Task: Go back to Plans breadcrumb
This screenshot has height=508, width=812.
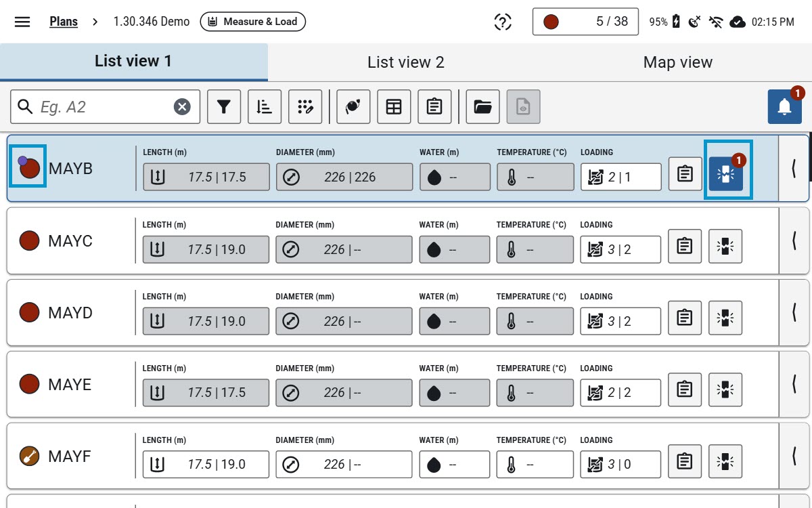Action: click(64, 22)
